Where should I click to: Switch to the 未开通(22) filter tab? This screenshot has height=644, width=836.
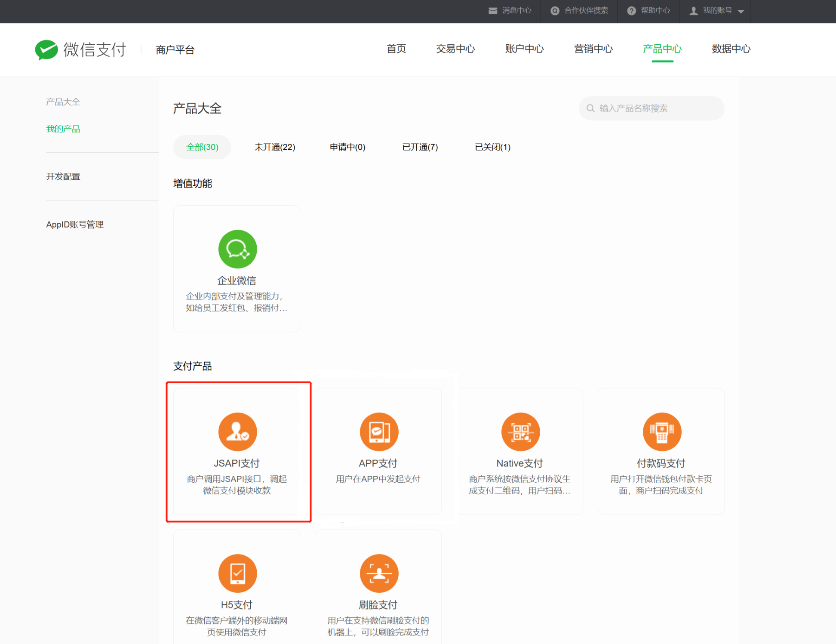pos(274,147)
